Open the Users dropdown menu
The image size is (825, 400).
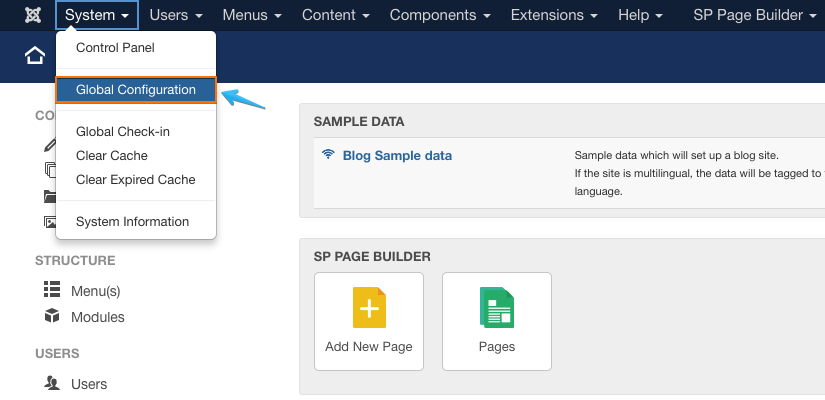176,15
